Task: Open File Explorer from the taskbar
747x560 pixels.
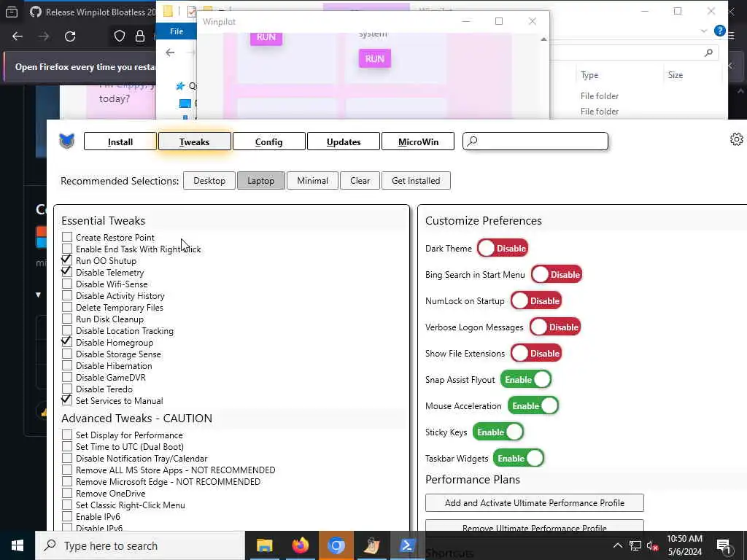Action: click(264, 545)
